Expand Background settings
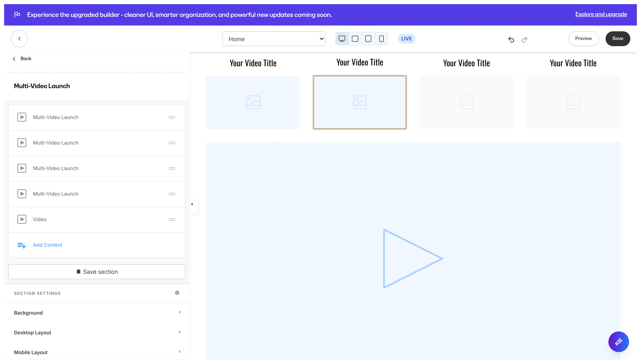 coord(97,313)
